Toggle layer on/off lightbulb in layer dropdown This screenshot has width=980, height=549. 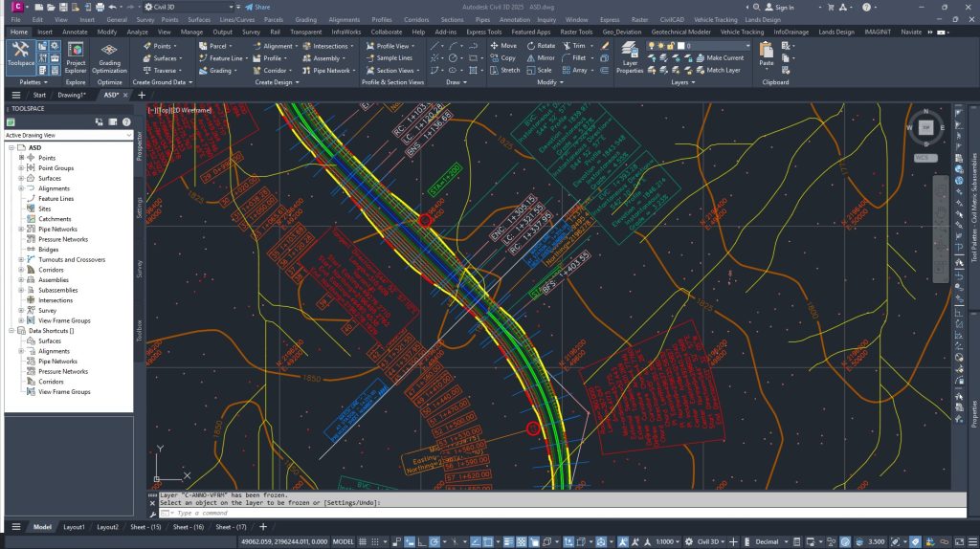(654, 45)
